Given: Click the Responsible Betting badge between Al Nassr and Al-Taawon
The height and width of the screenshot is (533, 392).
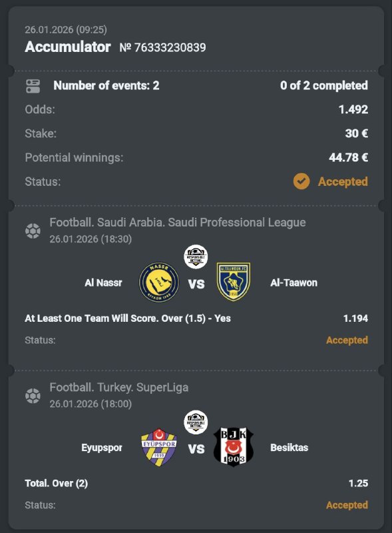Looking at the screenshot, I should coord(196,256).
